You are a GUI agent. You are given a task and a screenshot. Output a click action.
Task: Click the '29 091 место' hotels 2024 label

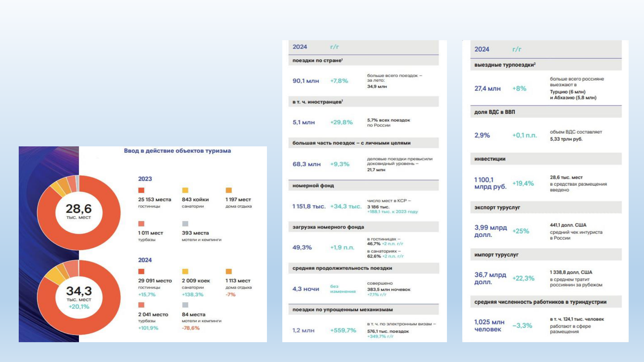155,281
